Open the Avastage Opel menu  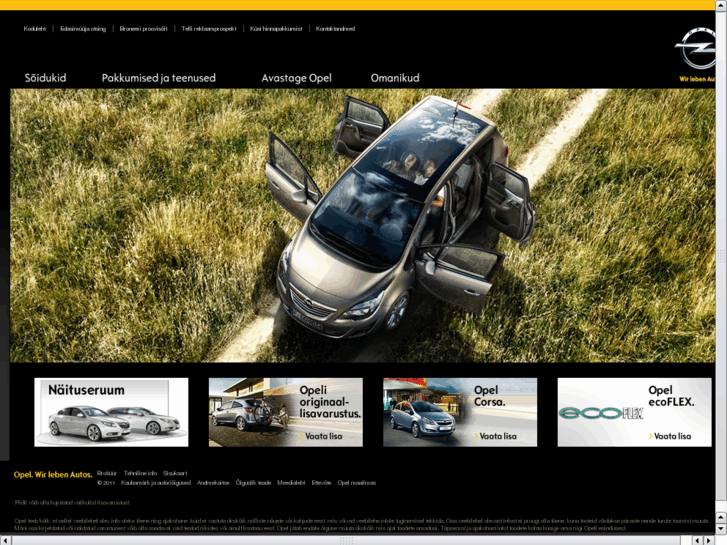click(x=296, y=78)
